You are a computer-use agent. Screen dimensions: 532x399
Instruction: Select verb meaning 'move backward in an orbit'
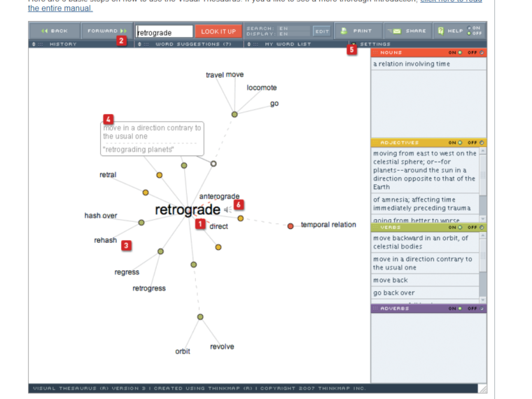425,242
